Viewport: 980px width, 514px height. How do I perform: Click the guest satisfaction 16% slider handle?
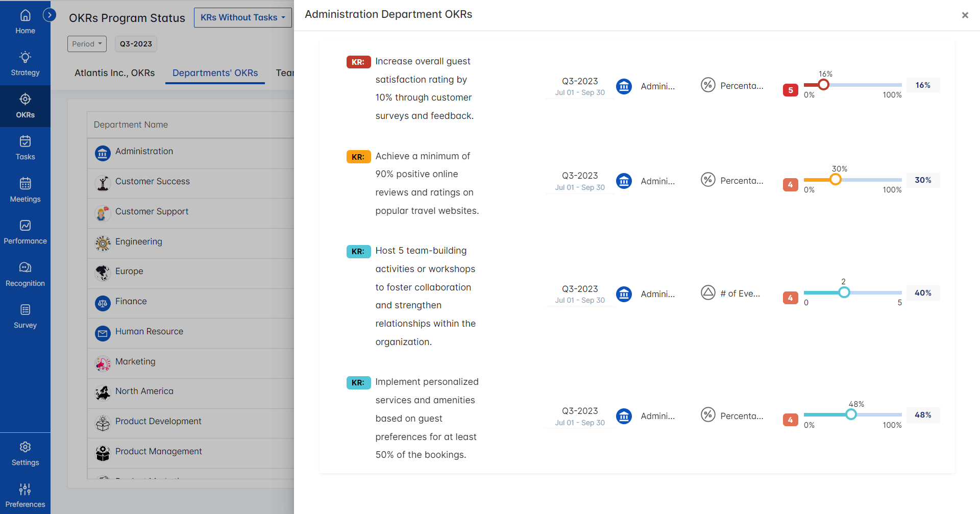(x=823, y=85)
